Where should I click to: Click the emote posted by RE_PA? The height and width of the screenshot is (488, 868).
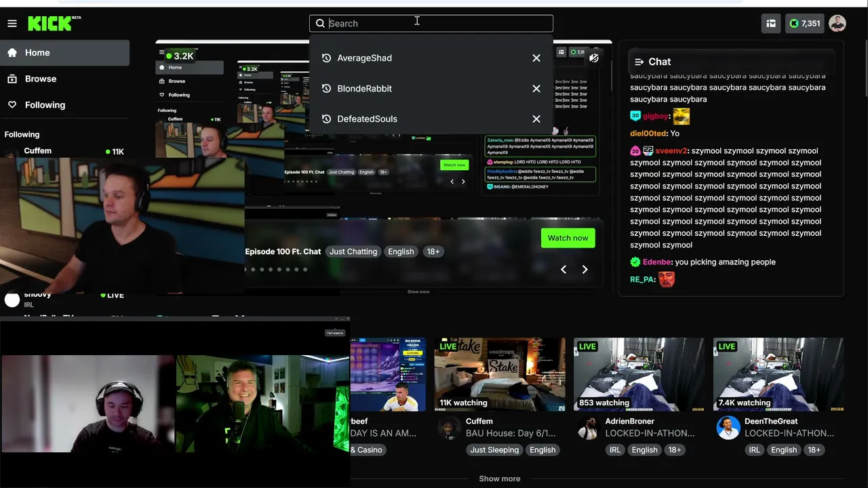coord(667,279)
